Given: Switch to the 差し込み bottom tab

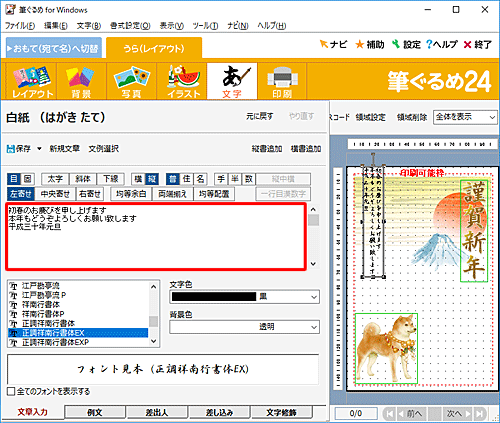Looking at the screenshot, I should [x=219, y=412].
